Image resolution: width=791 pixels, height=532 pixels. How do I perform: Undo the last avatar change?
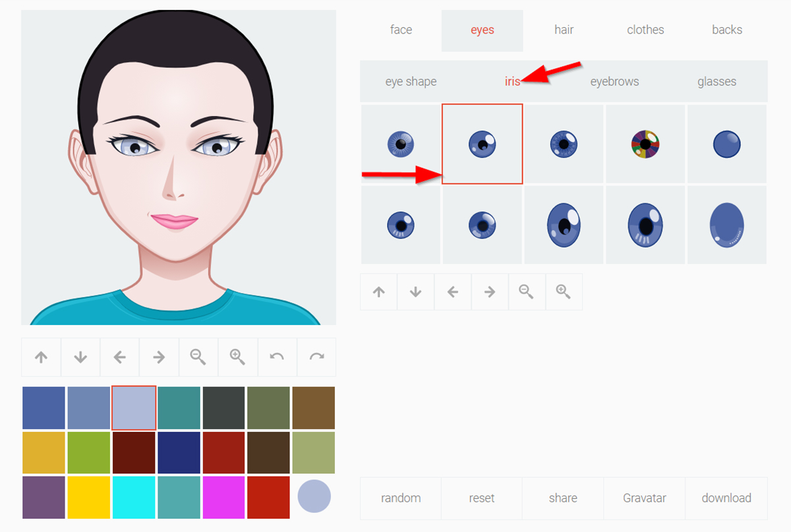coord(277,357)
